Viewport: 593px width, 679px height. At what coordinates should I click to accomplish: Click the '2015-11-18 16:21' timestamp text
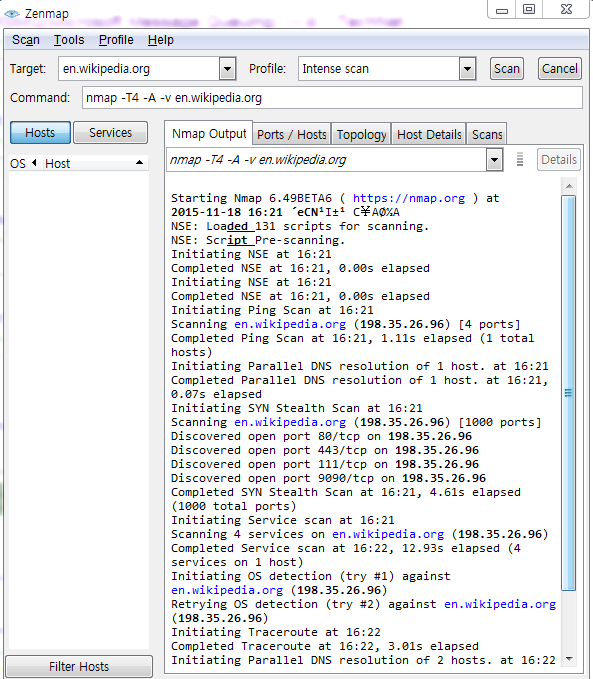tap(227, 212)
